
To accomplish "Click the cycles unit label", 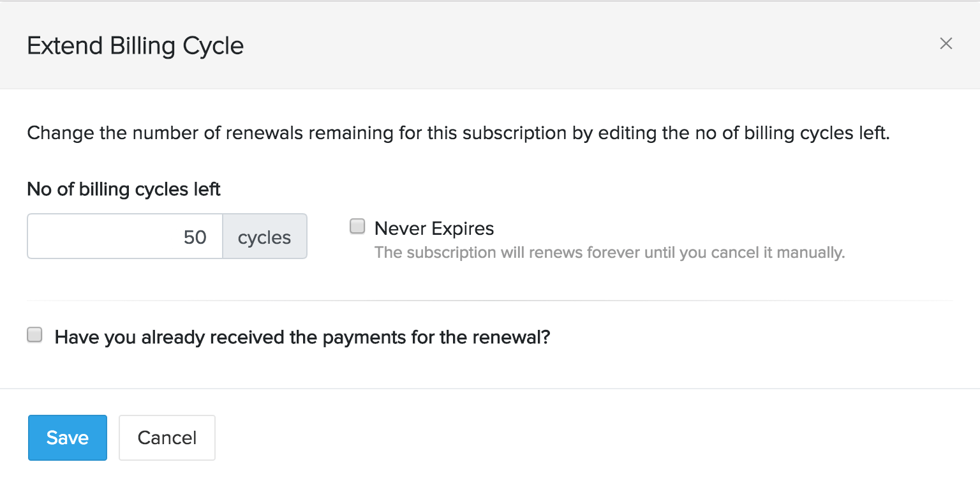I will pyautogui.click(x=264, y=236).
